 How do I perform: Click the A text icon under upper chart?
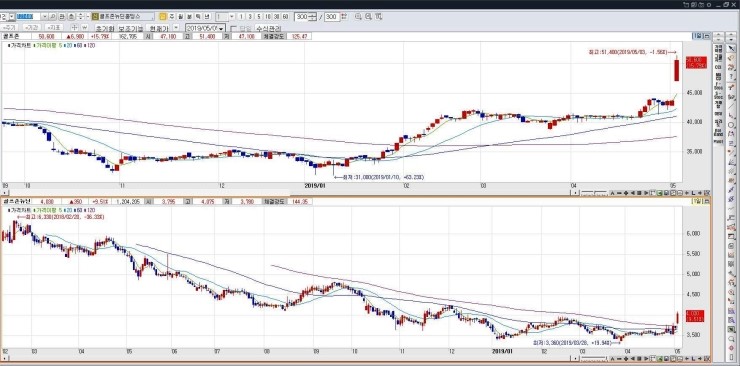point(612,193)
